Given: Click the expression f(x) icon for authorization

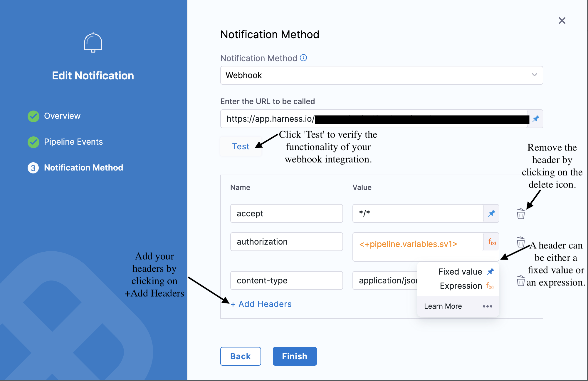Looking at the screenshot, I should (x=492, y=242).
